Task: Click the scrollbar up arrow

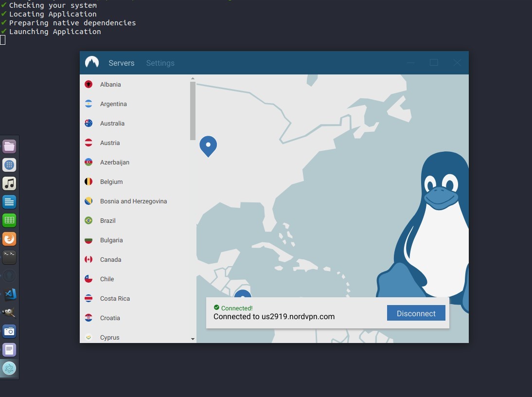Action: point(193,78)
